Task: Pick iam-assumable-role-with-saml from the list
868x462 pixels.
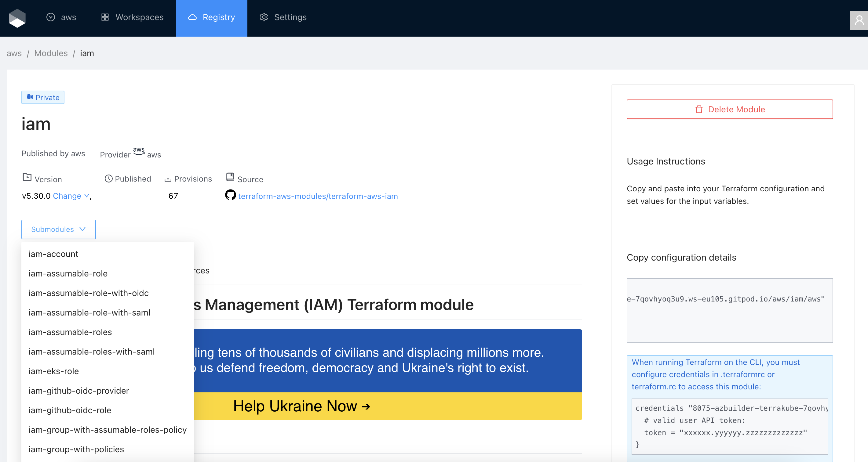Action: click(89, 312)
